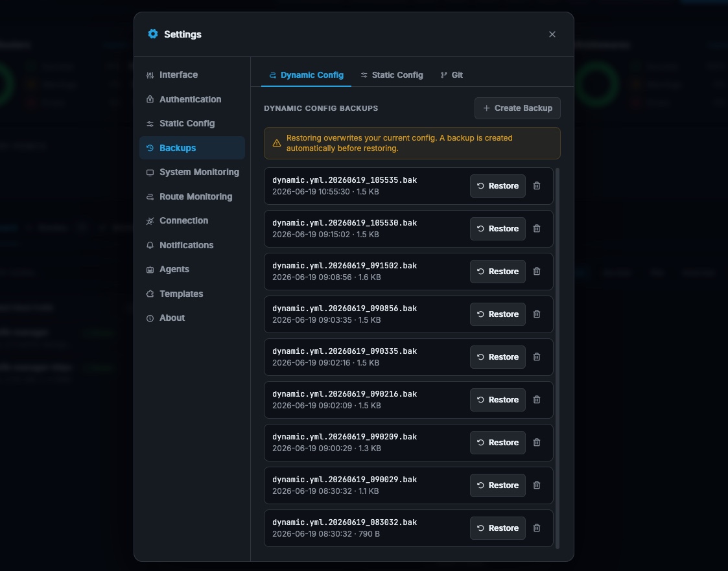
Task: Click filename dynamic.yml.20260619_105535.bak
Action: point(344,180)
